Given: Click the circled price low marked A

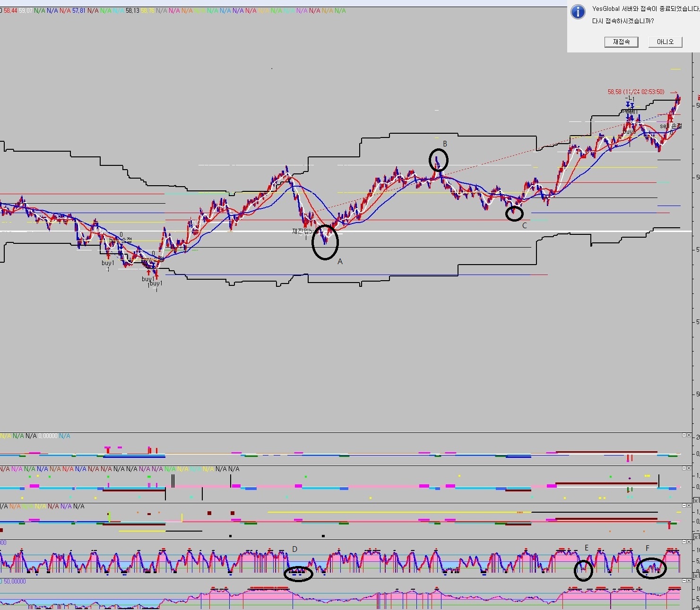Looking at the screenshot, I should [x=325, y=242].
